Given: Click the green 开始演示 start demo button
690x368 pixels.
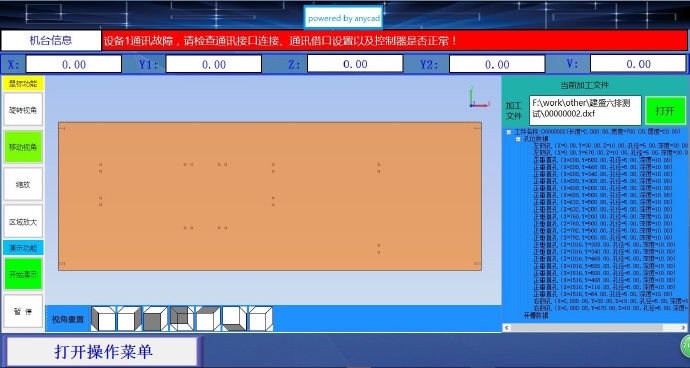Looking at the screenshot, I should tap(23, 274).
